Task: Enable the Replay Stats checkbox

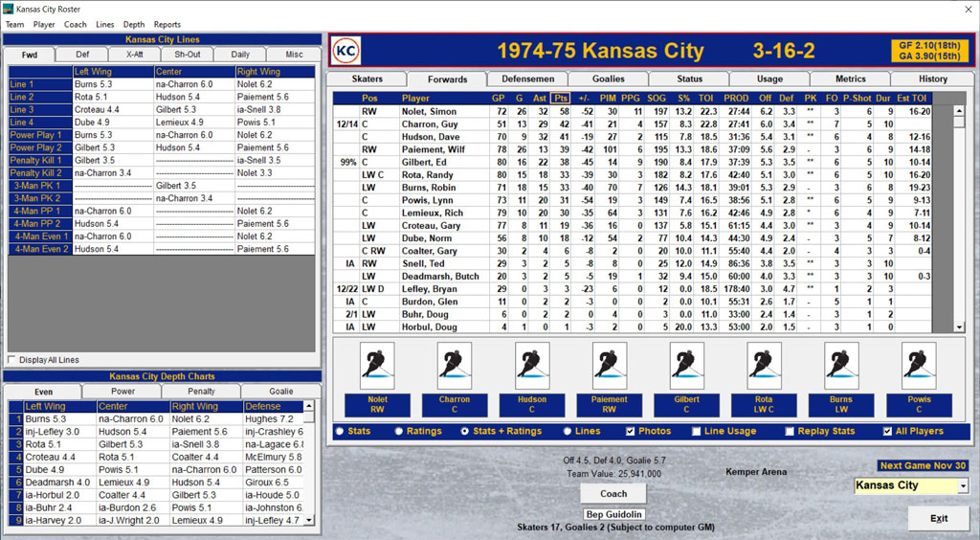Action: pyautogui.click(x=789, y=431)
